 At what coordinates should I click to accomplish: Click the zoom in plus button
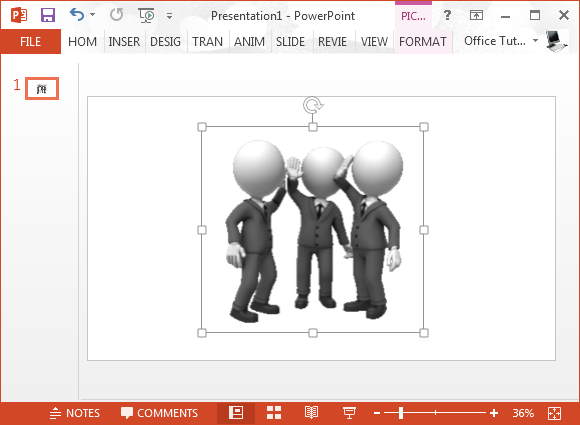[494, 413]
